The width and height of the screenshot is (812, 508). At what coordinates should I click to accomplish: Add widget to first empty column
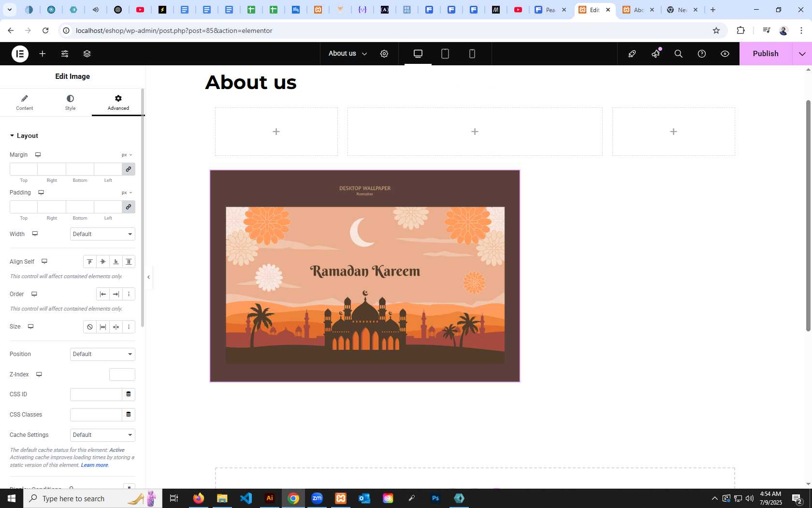click(276, 132)
